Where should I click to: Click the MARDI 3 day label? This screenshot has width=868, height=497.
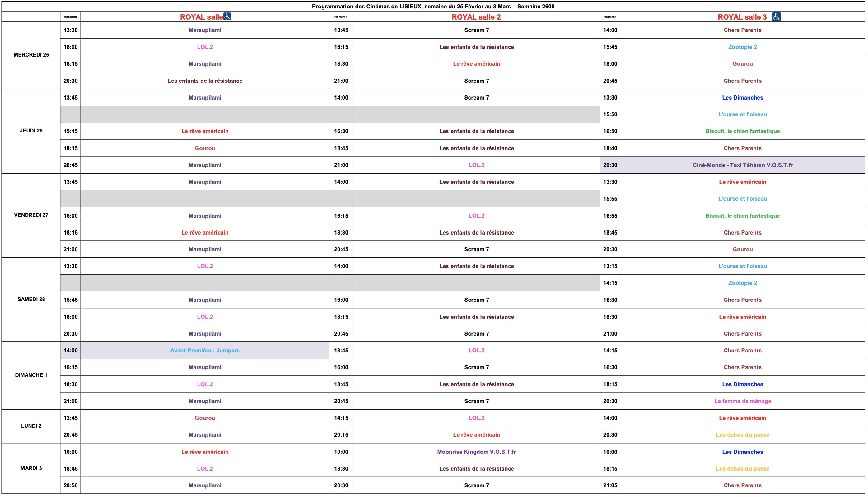[x=31, y=468]
